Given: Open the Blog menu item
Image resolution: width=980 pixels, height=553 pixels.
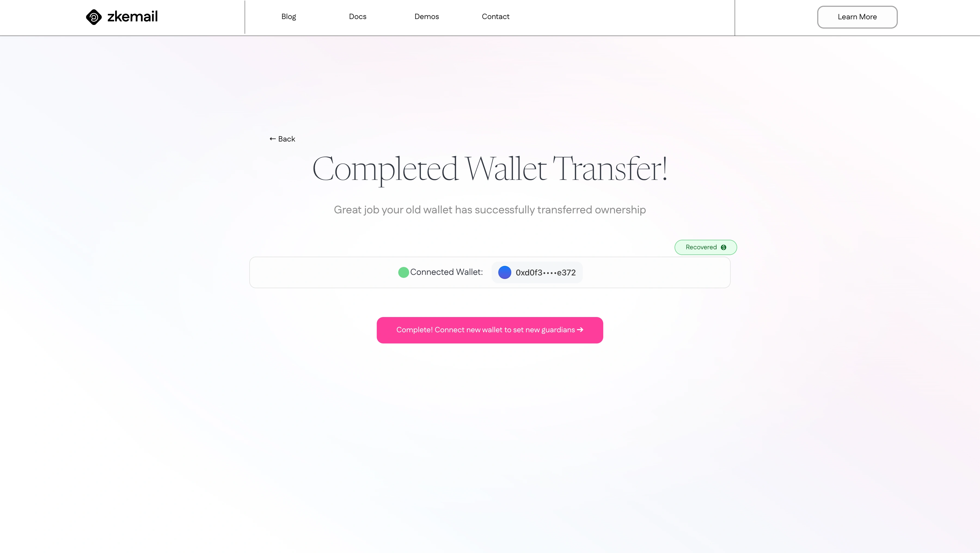Looking at the screenshot, I should [x=288, y=16].
